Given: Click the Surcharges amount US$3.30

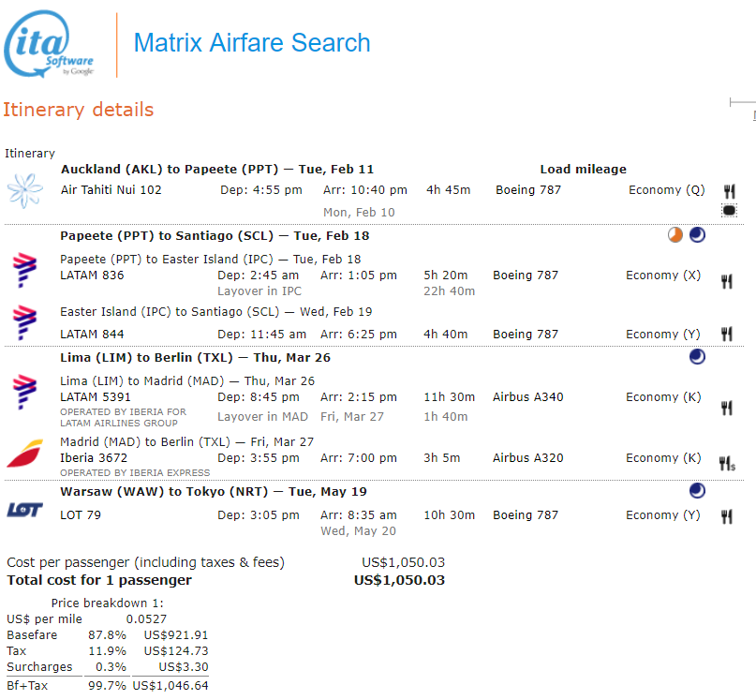Looking at the screenshot, I should 184,667.
